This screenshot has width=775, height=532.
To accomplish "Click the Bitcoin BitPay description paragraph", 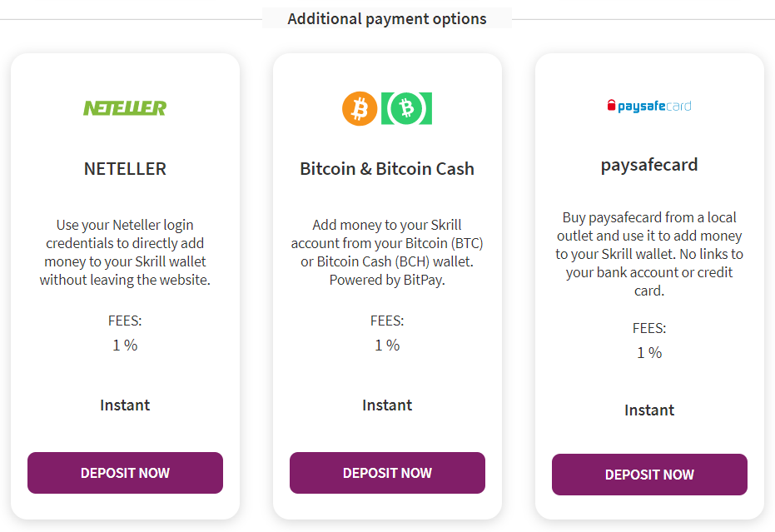I will (387, 252).
